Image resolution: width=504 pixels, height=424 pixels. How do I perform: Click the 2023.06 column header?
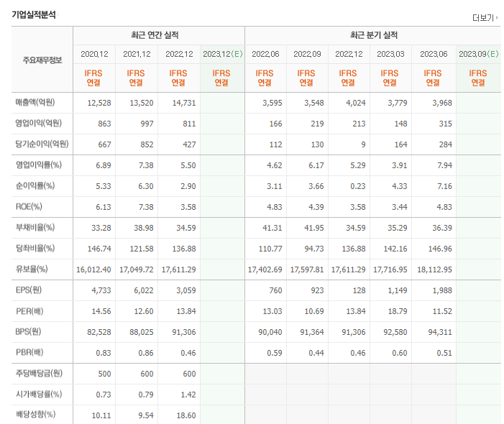[434, 54]
